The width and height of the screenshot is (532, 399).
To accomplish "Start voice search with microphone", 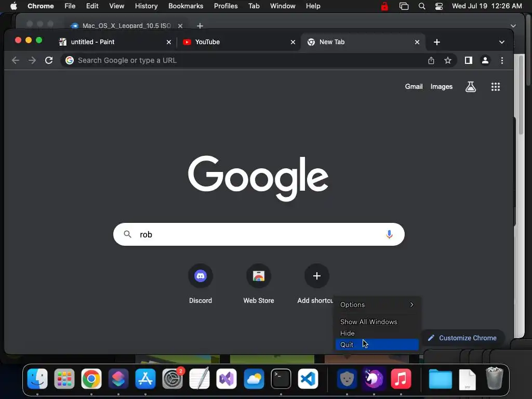I will [x=389, y=234].
